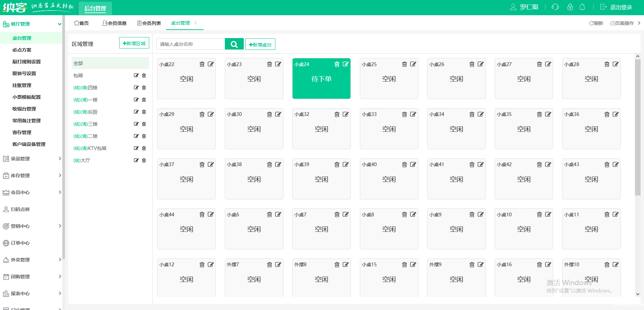Image resolution: width=644 pixels, height=310 pixels.
Task: Open 客户端设备管理 in sidebar
Action: (x=29, y=144)
